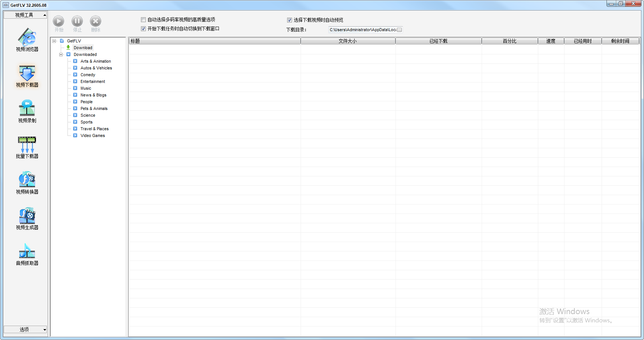Sort by 文件大小 column header

[348, 41]
